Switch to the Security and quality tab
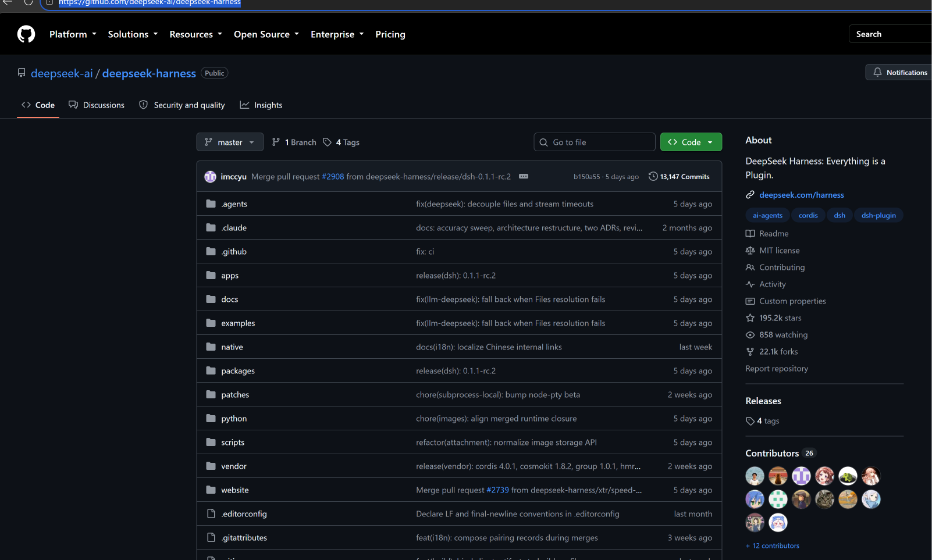Screen dimensions: 932x560 point(182,105)
